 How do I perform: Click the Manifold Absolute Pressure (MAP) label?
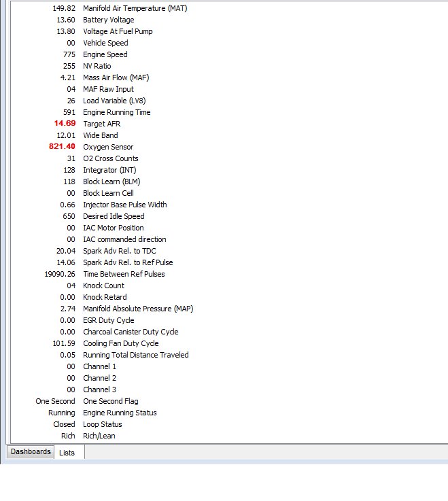point(138,309)
